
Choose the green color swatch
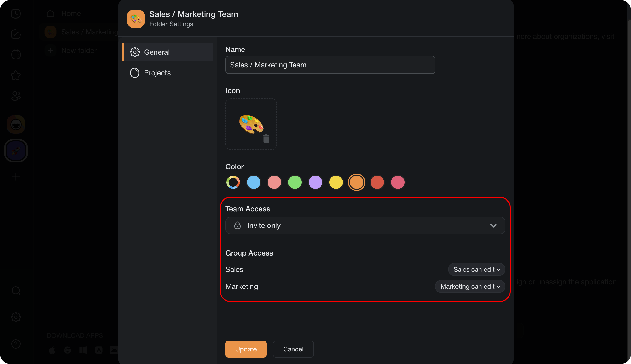pos(295,182)
